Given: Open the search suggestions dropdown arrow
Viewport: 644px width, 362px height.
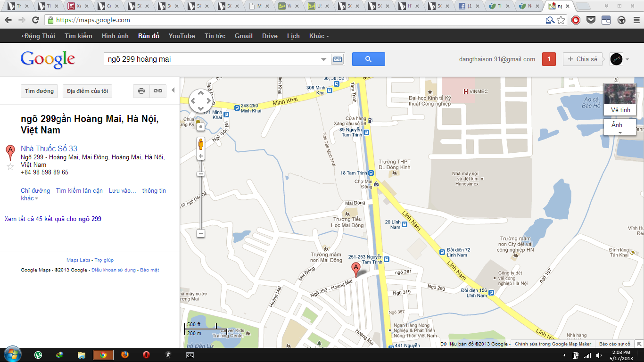Looking at the screenshot, I should [x=323, y=59].
